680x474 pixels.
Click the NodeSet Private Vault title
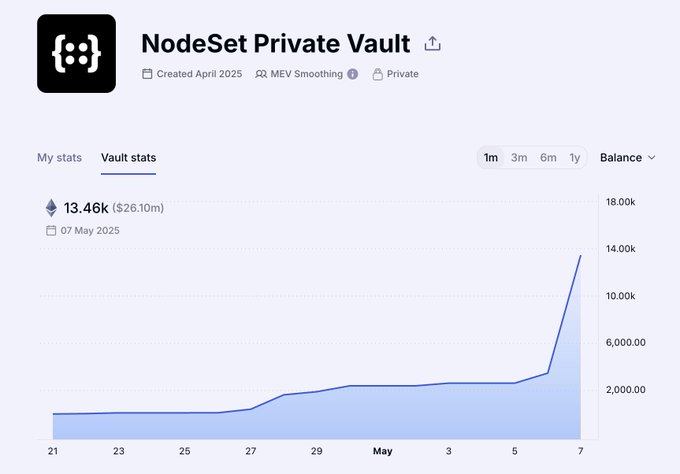coord(275,44)
